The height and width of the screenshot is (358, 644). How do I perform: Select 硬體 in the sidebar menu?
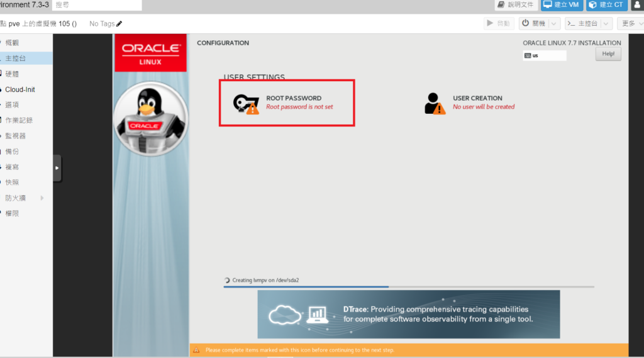[13, 74]
